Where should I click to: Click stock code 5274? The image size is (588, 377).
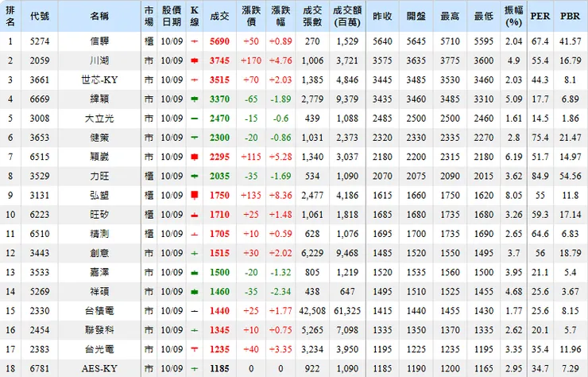[x=40, y=41]
